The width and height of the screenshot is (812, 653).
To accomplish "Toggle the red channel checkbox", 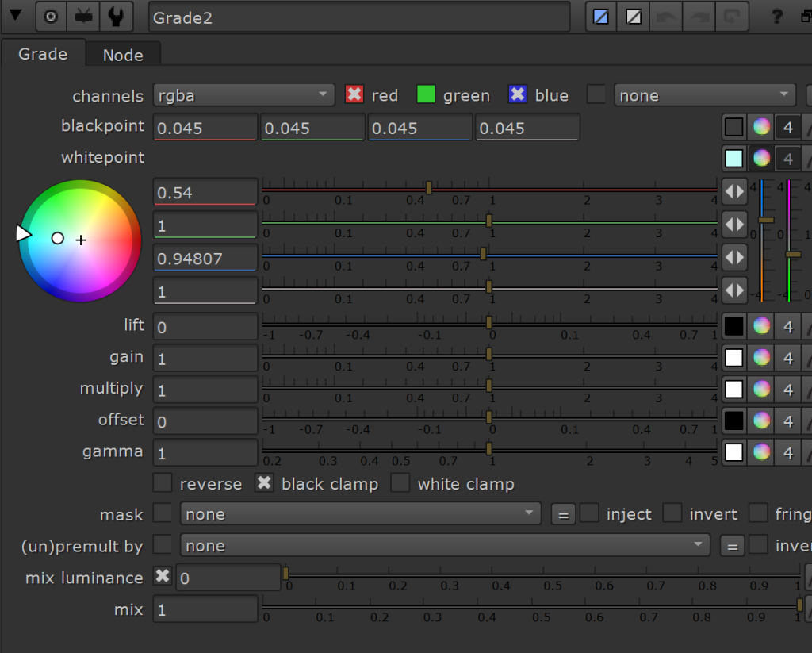I will (x=354, y=94).
